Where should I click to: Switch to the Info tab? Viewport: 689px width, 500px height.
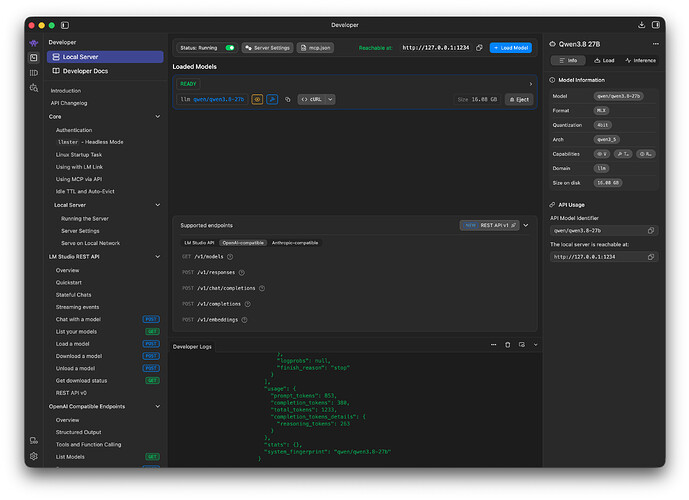coord(568,61)
